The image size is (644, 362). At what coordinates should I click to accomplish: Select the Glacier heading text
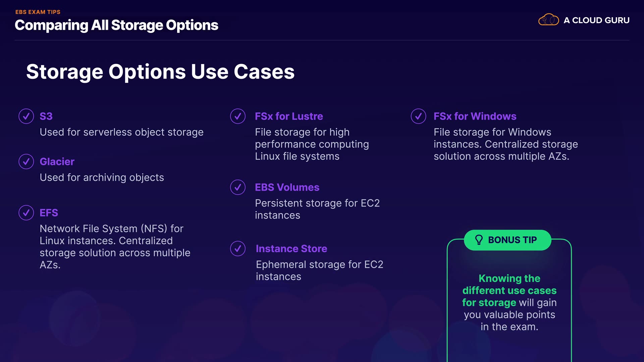point(57,162)
